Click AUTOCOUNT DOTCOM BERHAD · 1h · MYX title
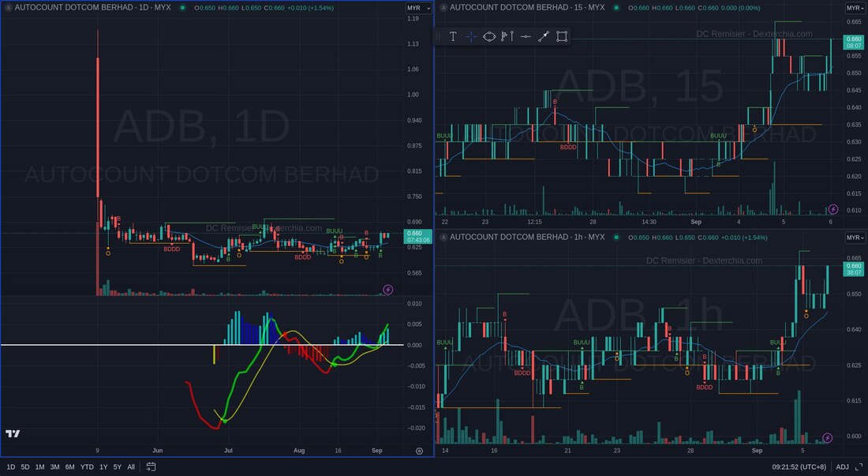 tap(527, 238)
